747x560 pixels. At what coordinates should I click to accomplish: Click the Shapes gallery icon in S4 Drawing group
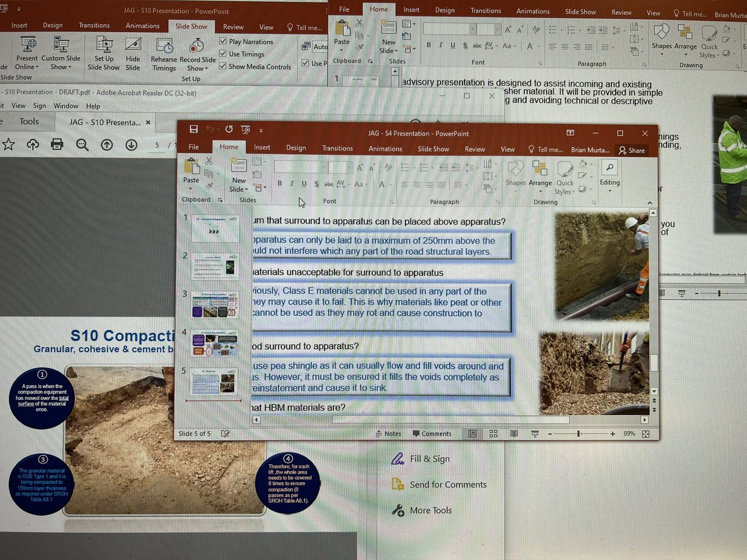click(x=515, y=168)
